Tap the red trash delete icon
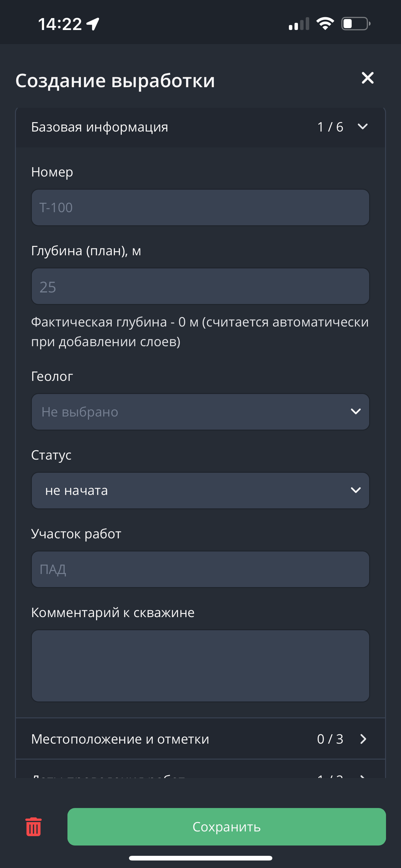The width and height of the screenshot is (401, 868). point(33,826)
